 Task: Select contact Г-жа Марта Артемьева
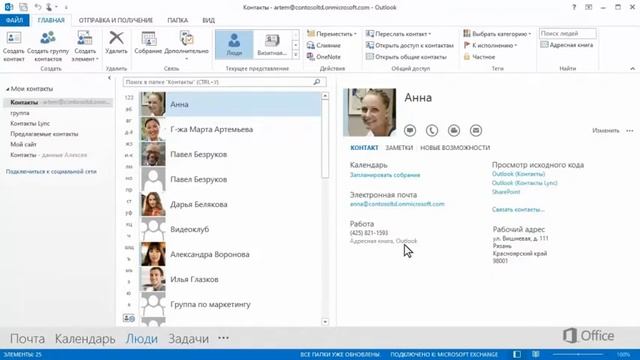231,129
